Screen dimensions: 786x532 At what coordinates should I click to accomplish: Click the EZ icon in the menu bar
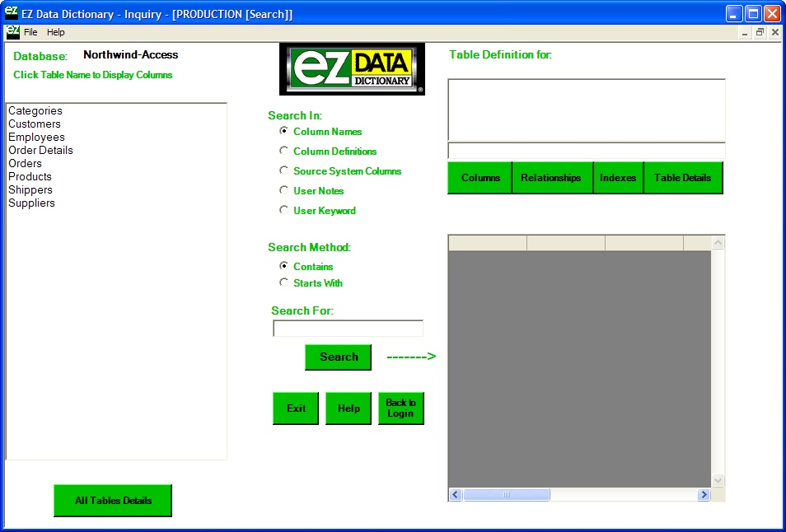coord(12,32)
